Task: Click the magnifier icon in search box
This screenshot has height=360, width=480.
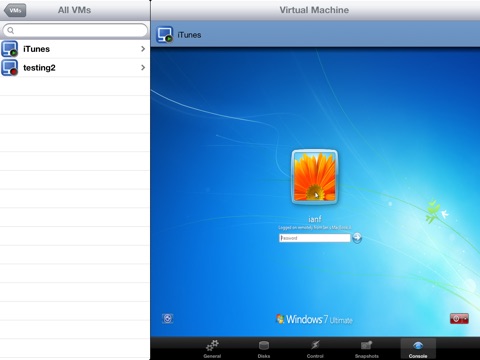Action: click(x=11, y=30)
